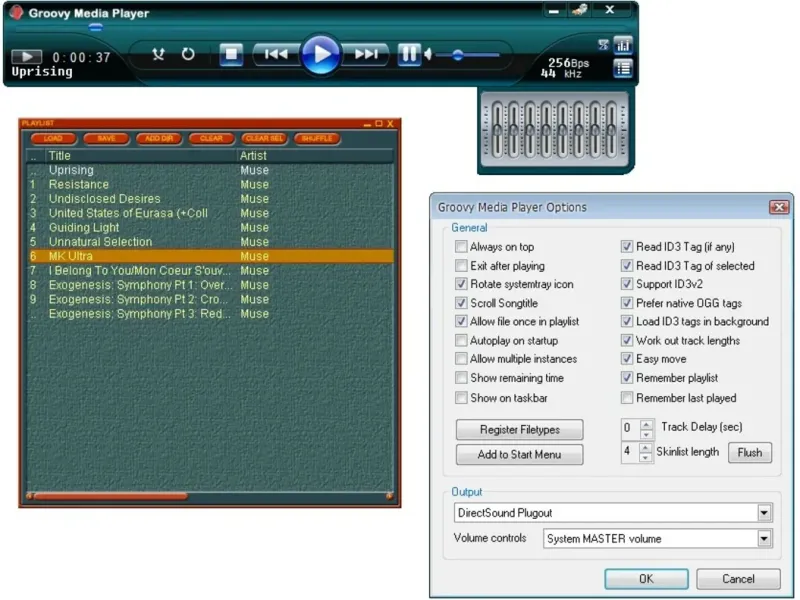Select Exogenesis: Symphony Pt 1 track
Image resolution: width=800 pixels, height=600 pixels.
[210, 285]
